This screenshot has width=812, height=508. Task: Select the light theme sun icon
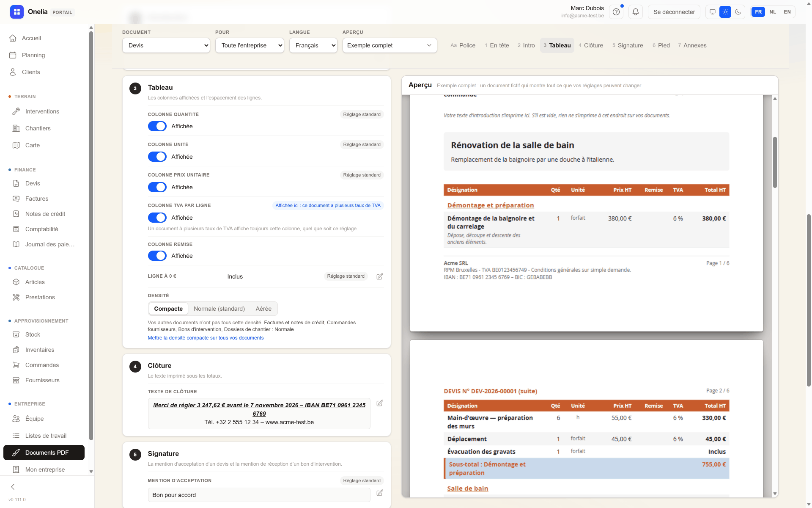point(725,12)
